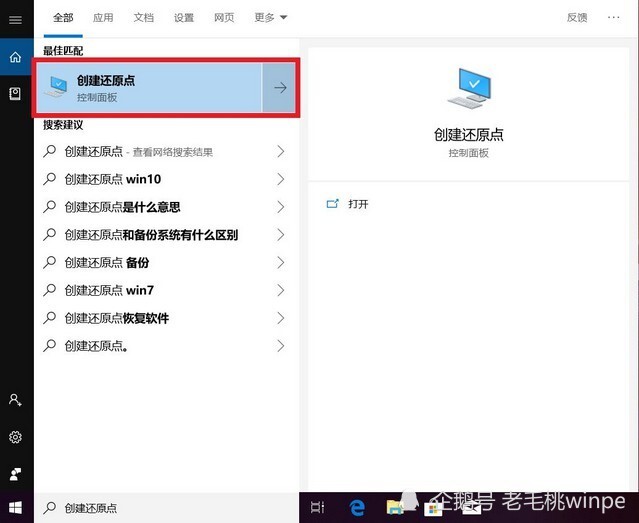Open the Settings gear in the sidebar
The width and height of the screenshot is (639, 523).
pos(15,437)
